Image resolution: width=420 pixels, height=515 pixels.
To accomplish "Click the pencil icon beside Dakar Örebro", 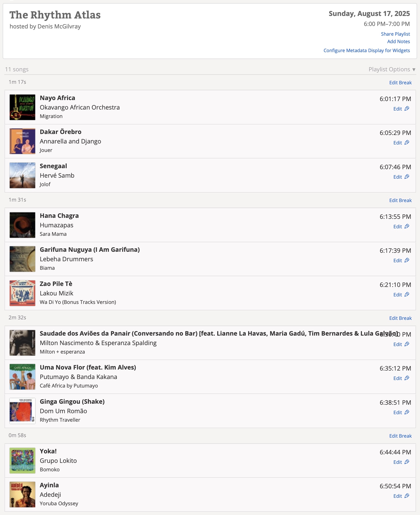I will (407, 142).
